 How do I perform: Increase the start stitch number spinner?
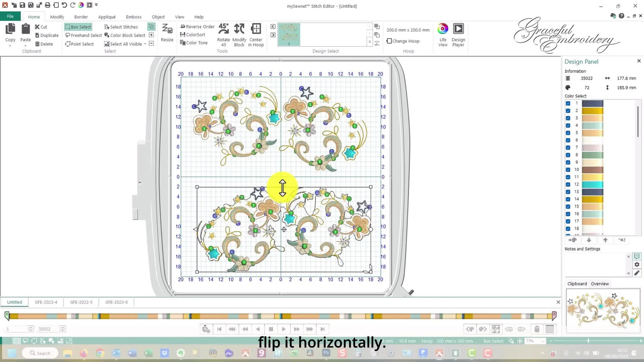point(31,327)
